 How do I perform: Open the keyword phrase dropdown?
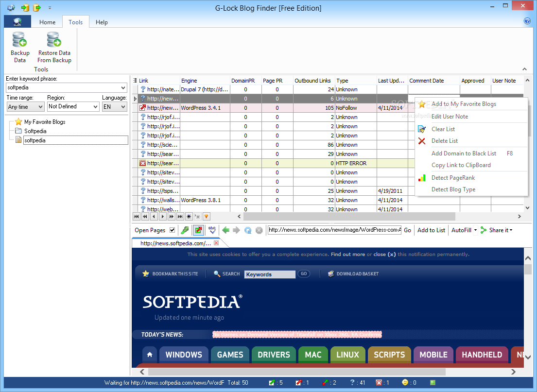pos(123,87)
